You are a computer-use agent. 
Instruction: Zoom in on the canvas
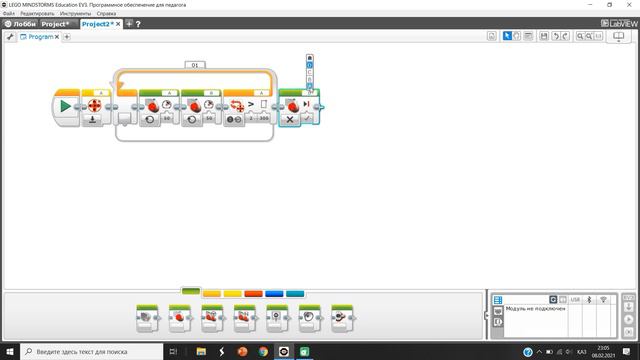(x=589, y=36)
